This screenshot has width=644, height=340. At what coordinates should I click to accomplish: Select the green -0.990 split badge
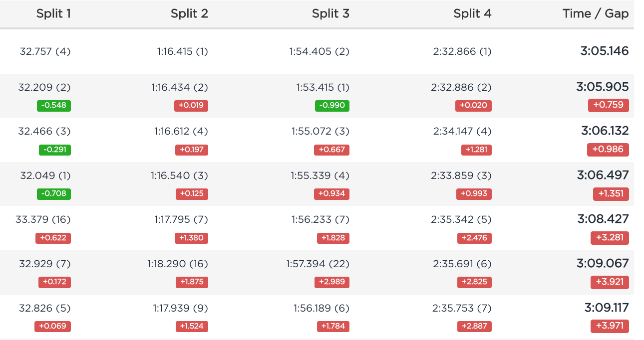pos(332,106)
